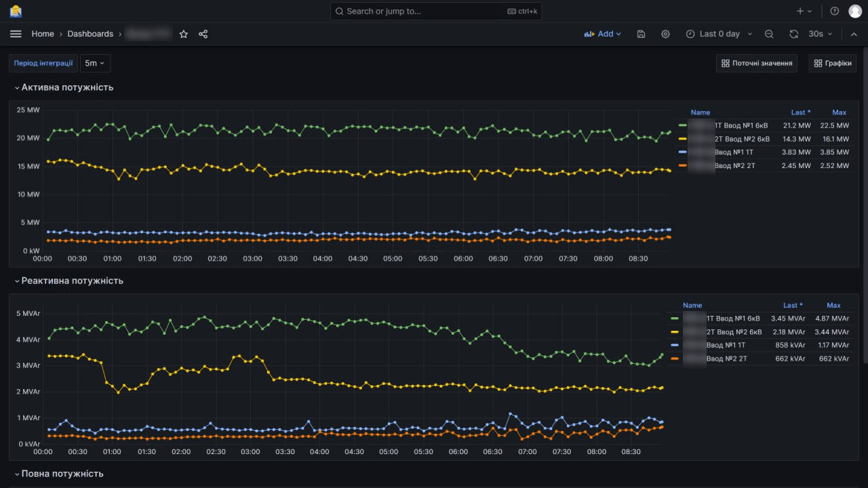Click the Поточні значення link button
This screenshot has width=868, height=488.
click(757, 63)
